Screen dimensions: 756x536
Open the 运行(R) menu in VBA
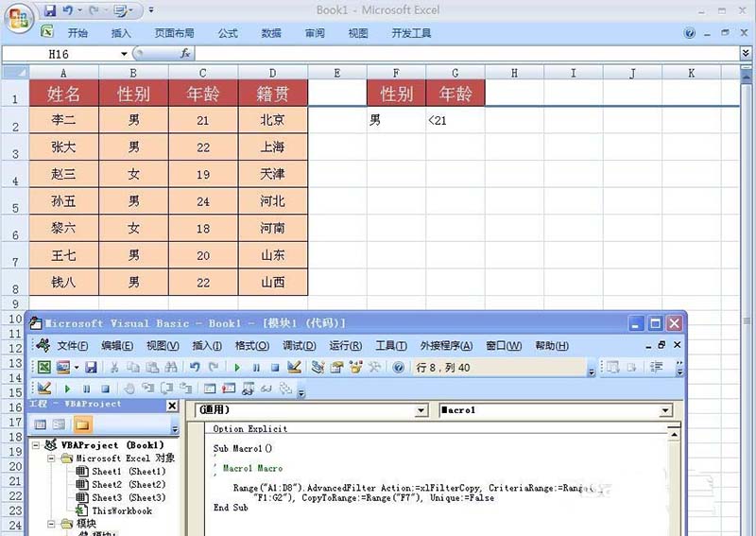pyautogui.click(x=346, y=346)
